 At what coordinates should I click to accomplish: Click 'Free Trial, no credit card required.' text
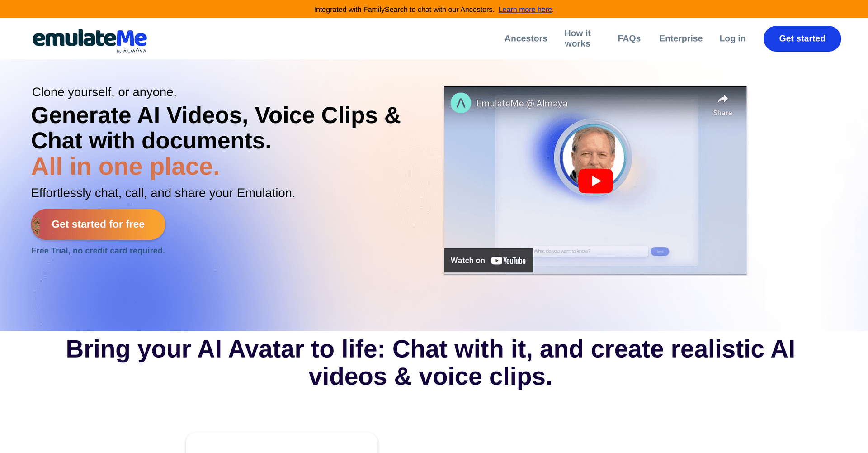[x=98, y=251]
